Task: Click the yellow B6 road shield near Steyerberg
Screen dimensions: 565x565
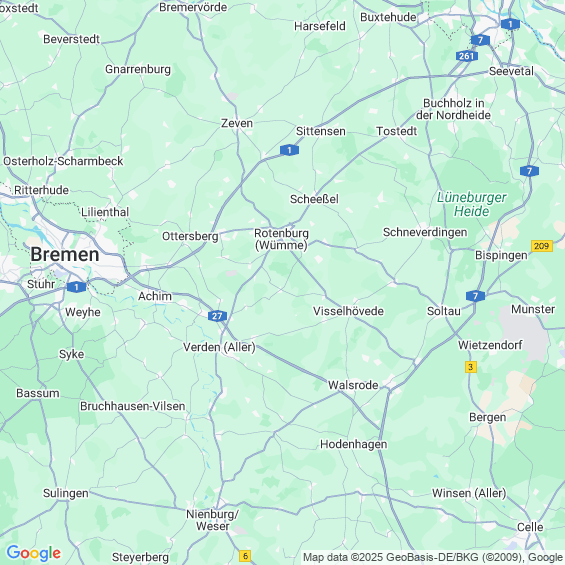Action: pos(245,556)
